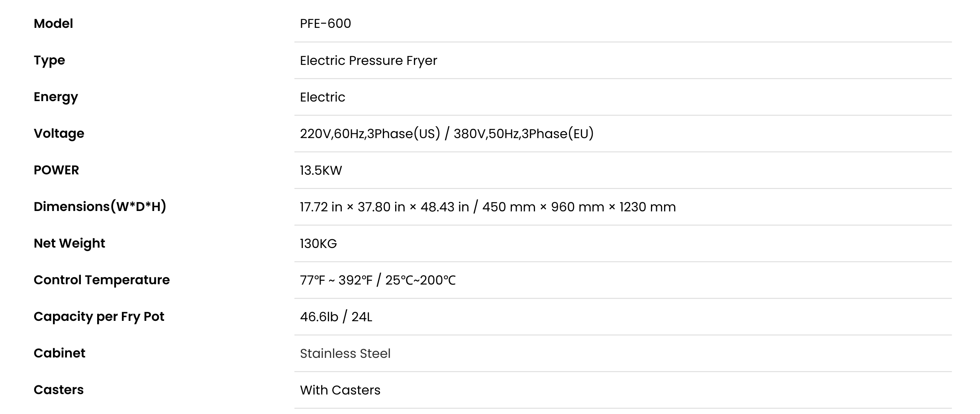Click the Net Weight label

point(69,243)
